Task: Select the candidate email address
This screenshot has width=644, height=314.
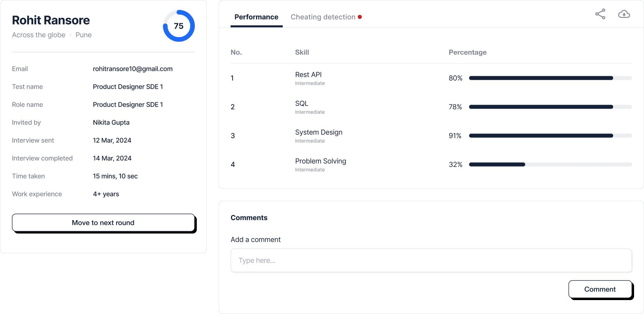Action: tap(133, 69)
